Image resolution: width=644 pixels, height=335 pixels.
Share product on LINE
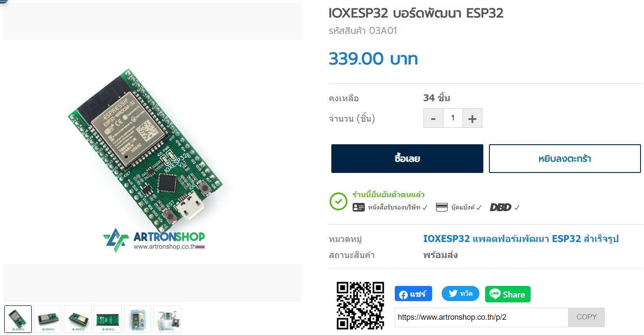[x=508, y=294]
